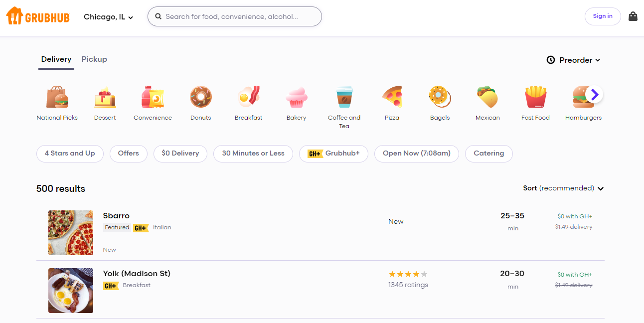Open the Preorder dropdown

click(573, 60)
